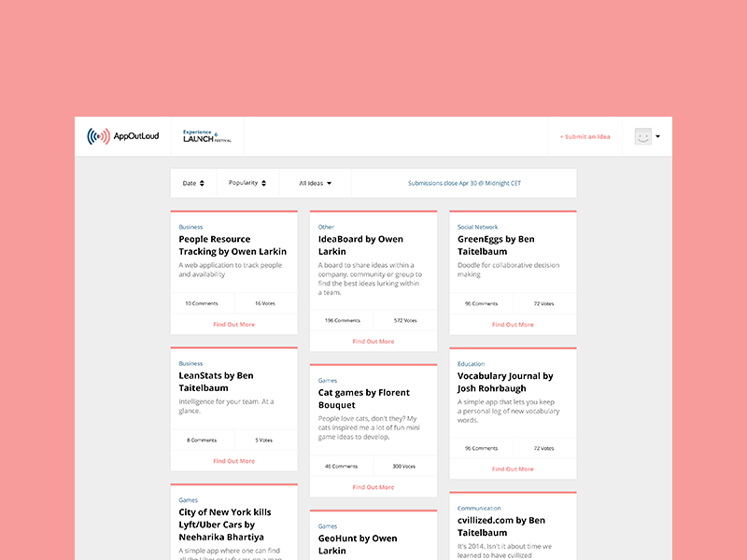Select Games category on GeoHunt card
Screen dimensions: 747x560
[x=328, y=526]
